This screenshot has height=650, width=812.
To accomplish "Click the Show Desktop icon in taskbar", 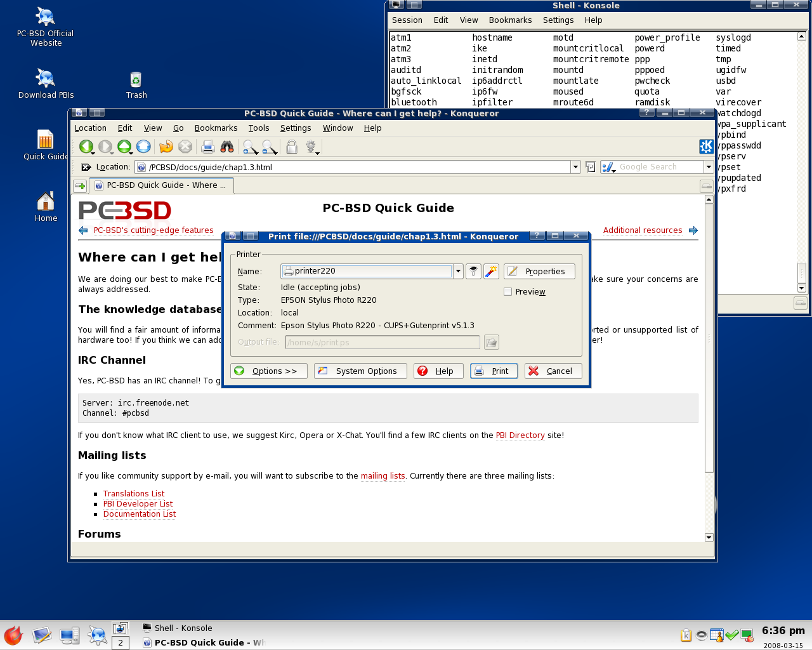I will [42, 635].
